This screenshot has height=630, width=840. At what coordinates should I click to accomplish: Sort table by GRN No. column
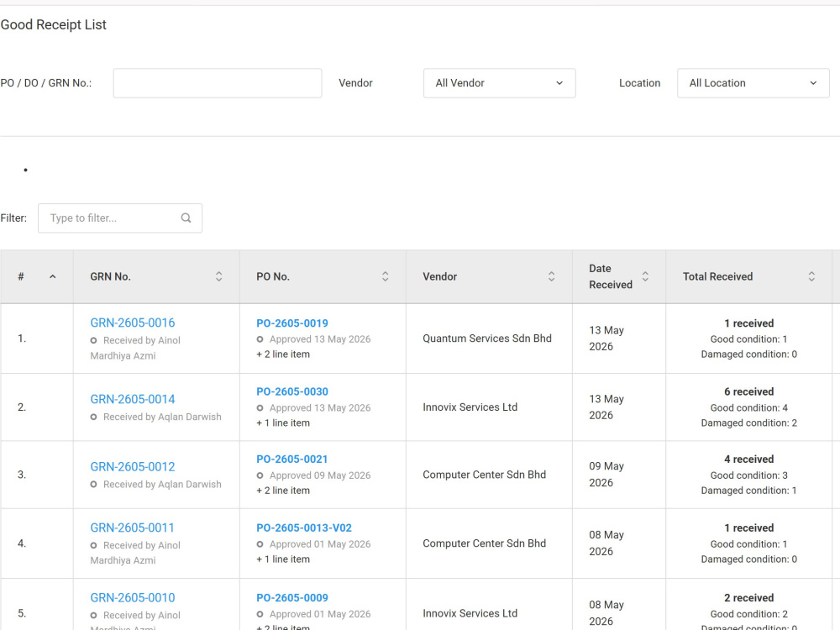[x=218, y=276]
